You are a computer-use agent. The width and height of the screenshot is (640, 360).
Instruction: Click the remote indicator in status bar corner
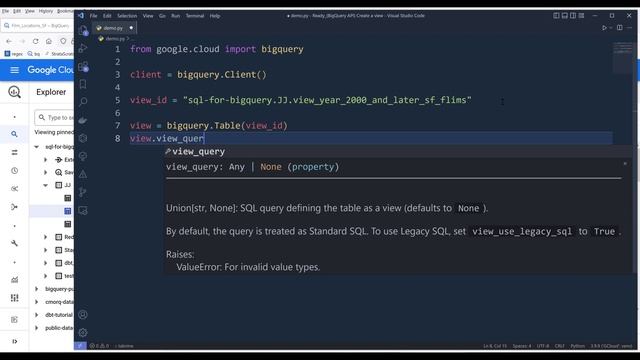(x=80, y=346)
